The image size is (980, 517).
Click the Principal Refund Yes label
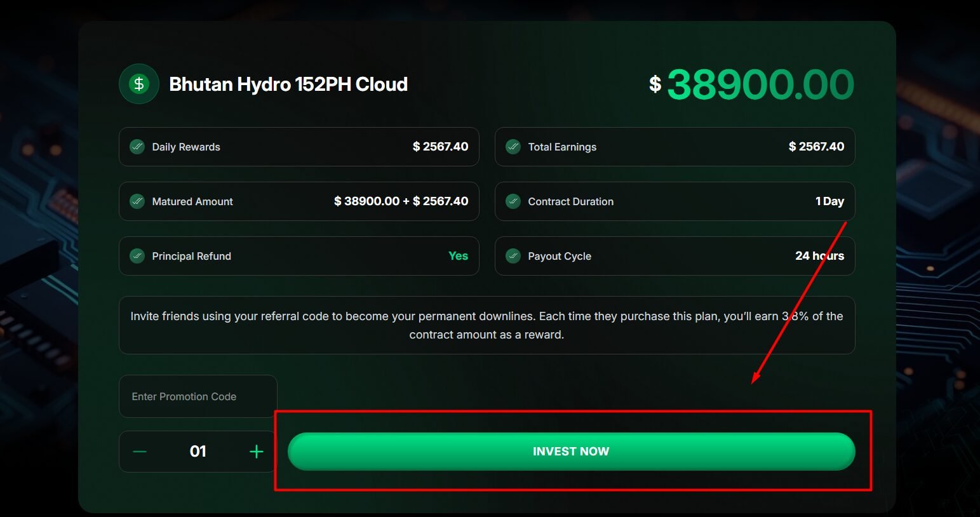458,255
